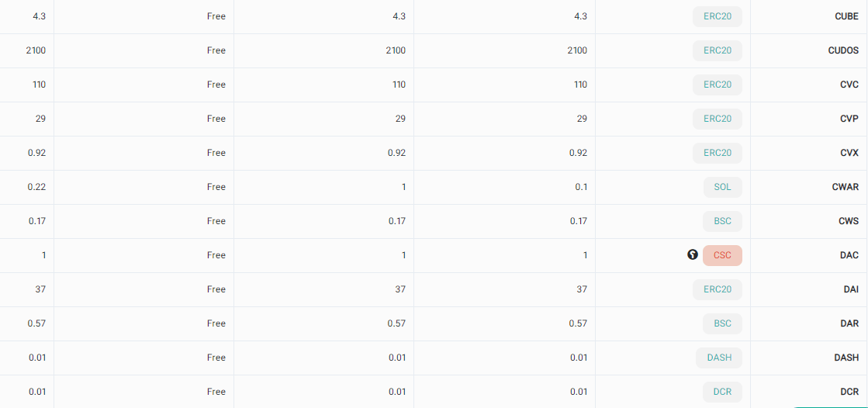Select the CWAR coin name
Image resolution: width=868 pixels, height=408 pixels.
coord(846,187)
